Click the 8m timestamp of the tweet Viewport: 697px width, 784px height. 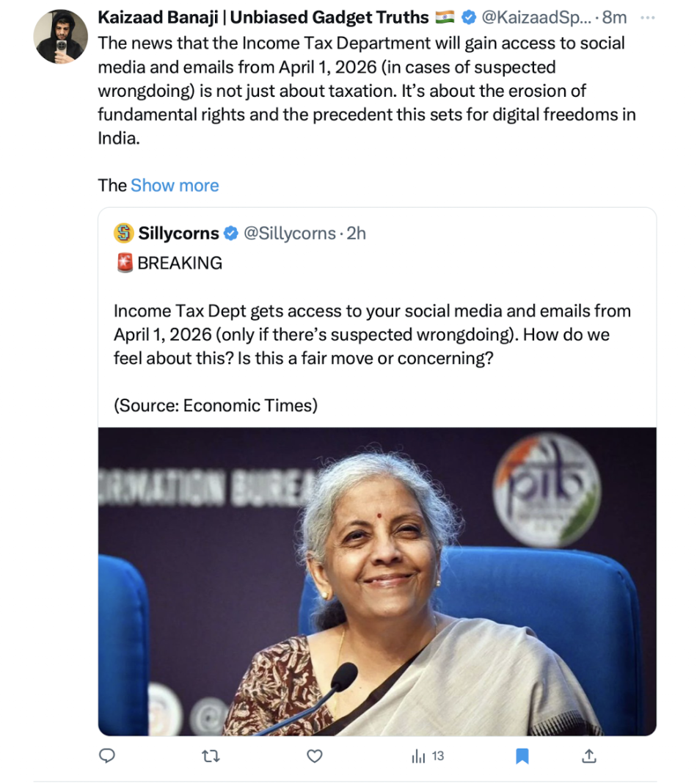click(614, 18)
